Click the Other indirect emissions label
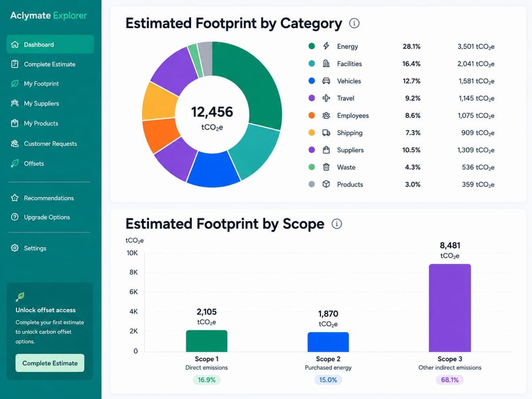The image size is (532, 399). click(450, 368)
